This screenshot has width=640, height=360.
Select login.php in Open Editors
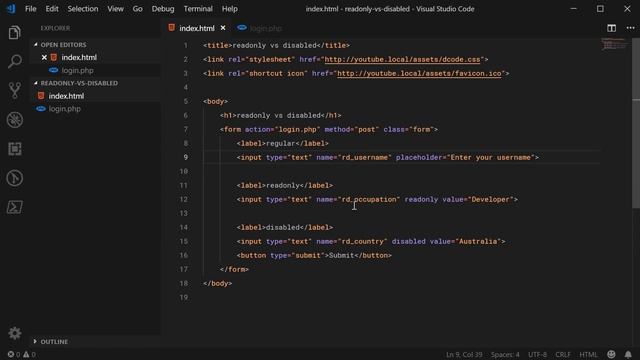click(x=78, y=71)
